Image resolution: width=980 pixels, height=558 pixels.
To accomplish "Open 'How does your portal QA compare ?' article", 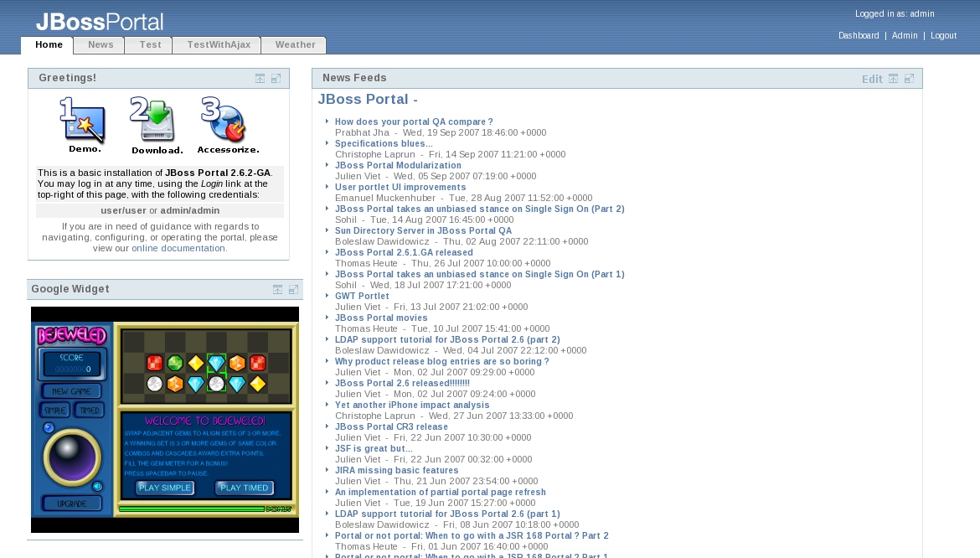I will pyautogui.click(x=414, y=121).
